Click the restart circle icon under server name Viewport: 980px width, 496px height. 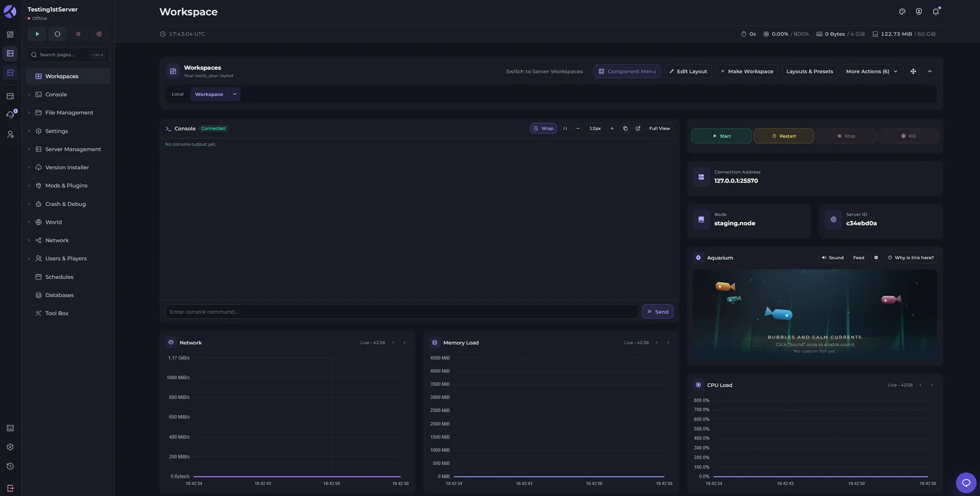pos(58,34)
